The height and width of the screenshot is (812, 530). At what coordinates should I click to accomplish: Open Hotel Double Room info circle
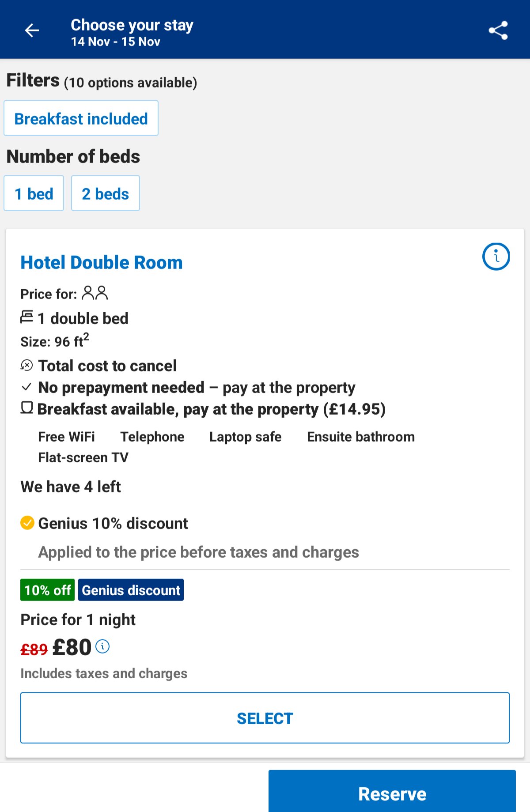click(x=495, y=257)
